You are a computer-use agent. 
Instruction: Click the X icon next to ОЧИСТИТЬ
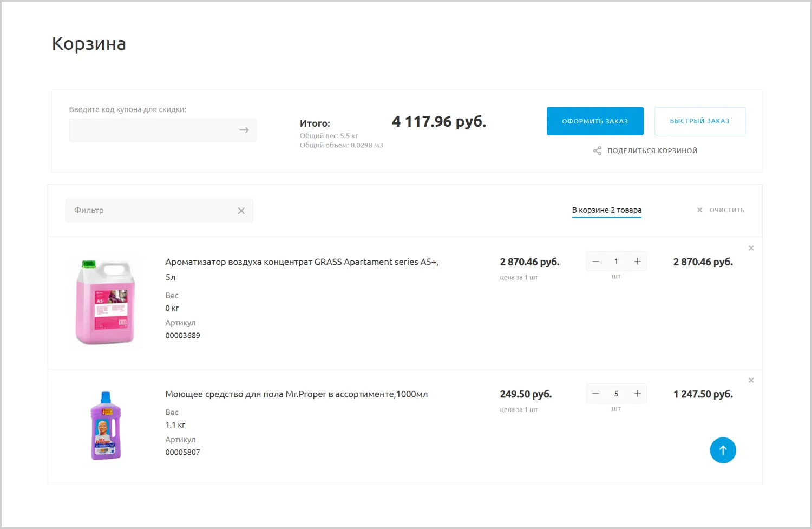click(699, 210)
